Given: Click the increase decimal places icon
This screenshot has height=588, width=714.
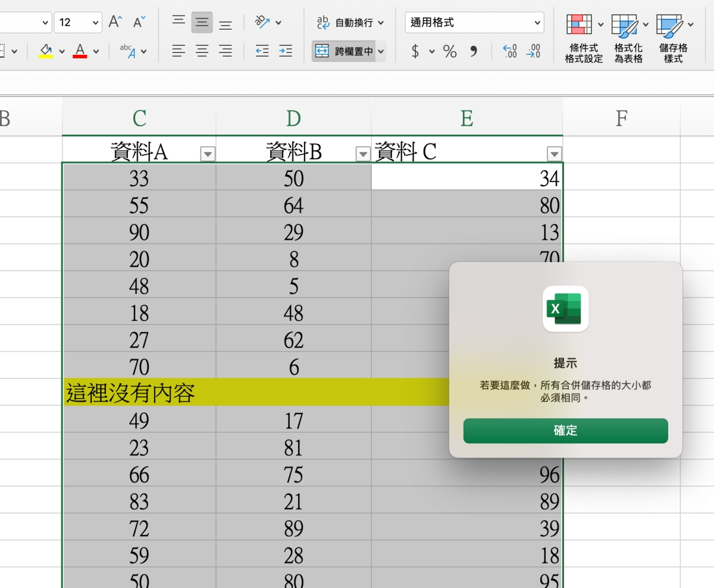Looking at the screenshot, I should pyautogui.click(x=510, y=51).
